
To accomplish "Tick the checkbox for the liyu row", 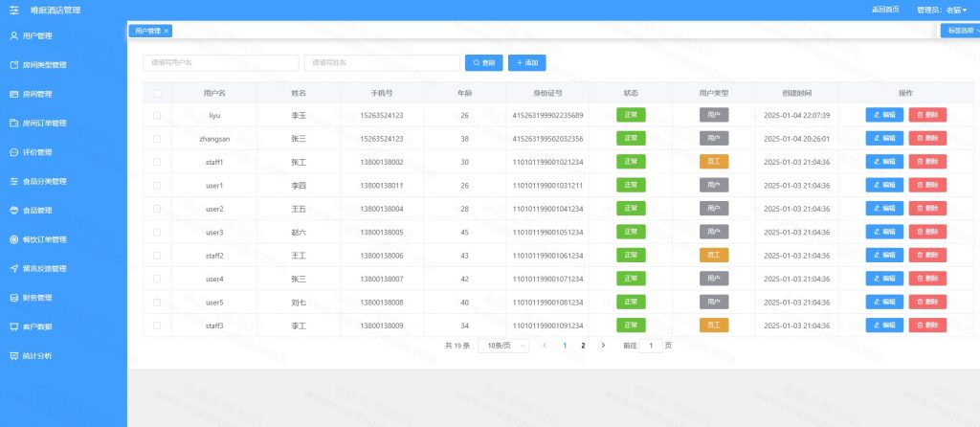I will [x=157, y=115].
